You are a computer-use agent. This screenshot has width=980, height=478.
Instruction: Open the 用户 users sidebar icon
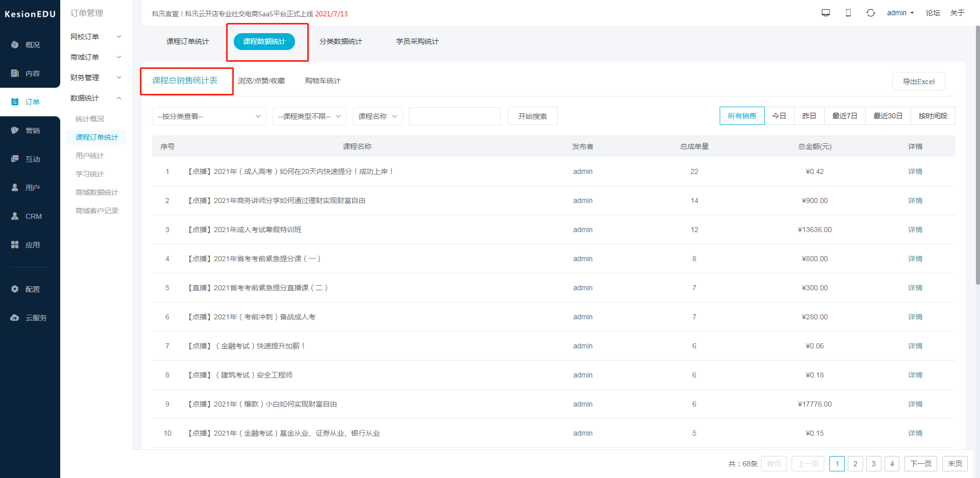[15, 188]
